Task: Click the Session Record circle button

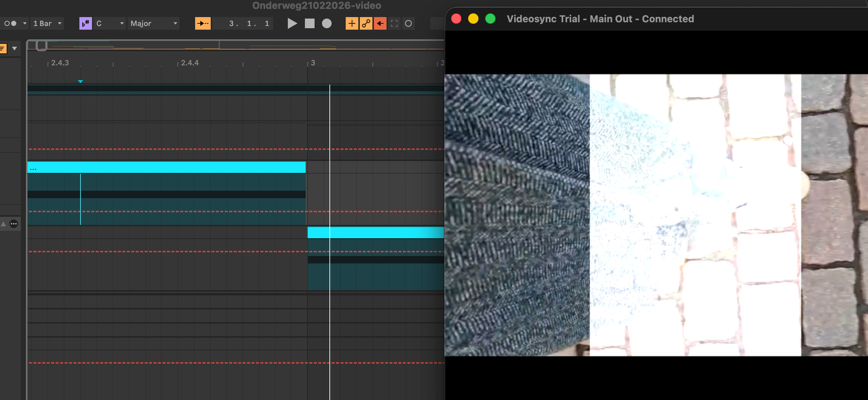Action: 408,24
